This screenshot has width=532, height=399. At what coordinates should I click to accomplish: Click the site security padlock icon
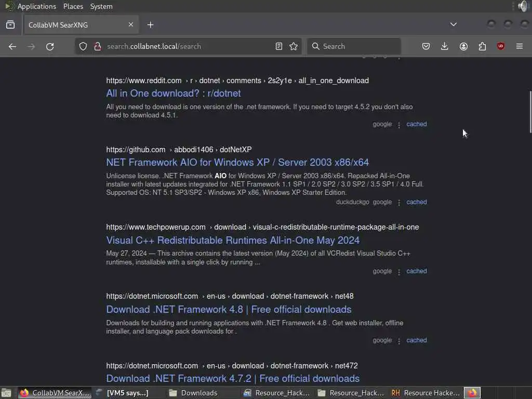point(98,46)
